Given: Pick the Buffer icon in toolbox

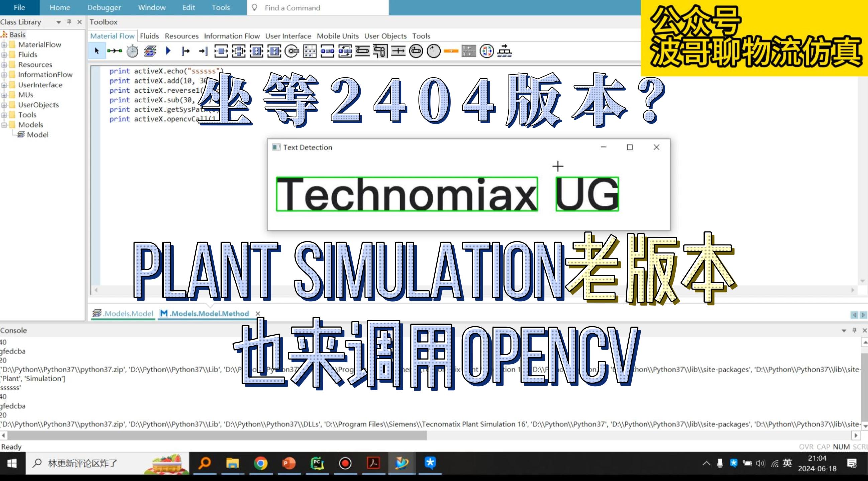Looking at the screenshot, I should click(x=328, y=51).
